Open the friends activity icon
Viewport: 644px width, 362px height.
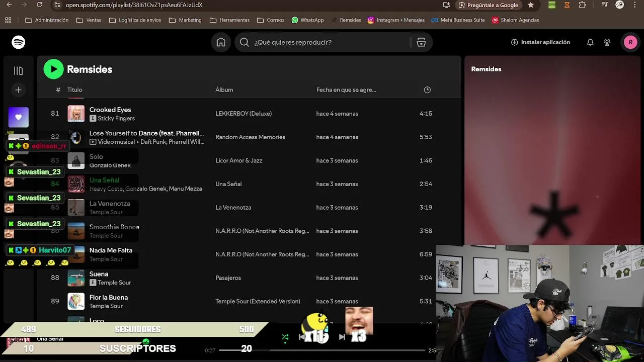click(x=607, y=42)
